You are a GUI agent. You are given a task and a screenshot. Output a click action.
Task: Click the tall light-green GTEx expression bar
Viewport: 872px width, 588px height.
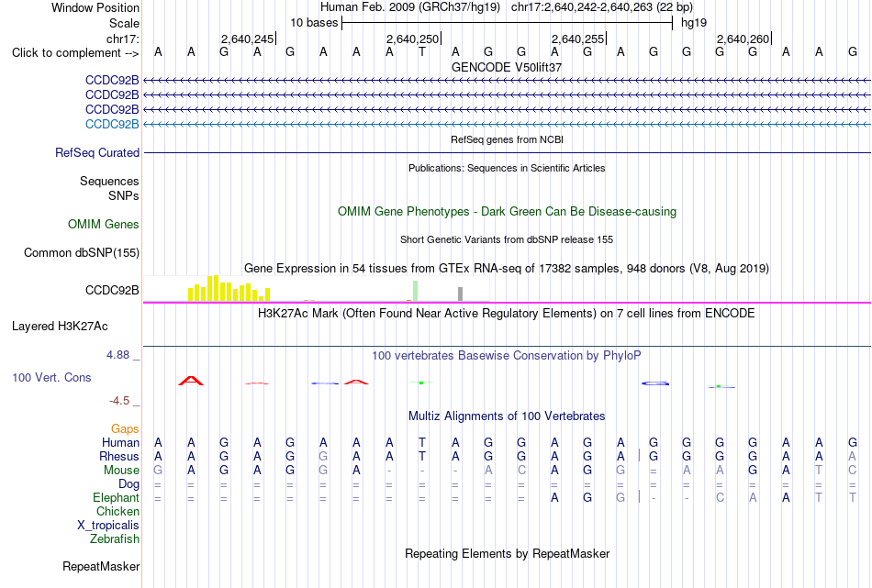[416, 291]
